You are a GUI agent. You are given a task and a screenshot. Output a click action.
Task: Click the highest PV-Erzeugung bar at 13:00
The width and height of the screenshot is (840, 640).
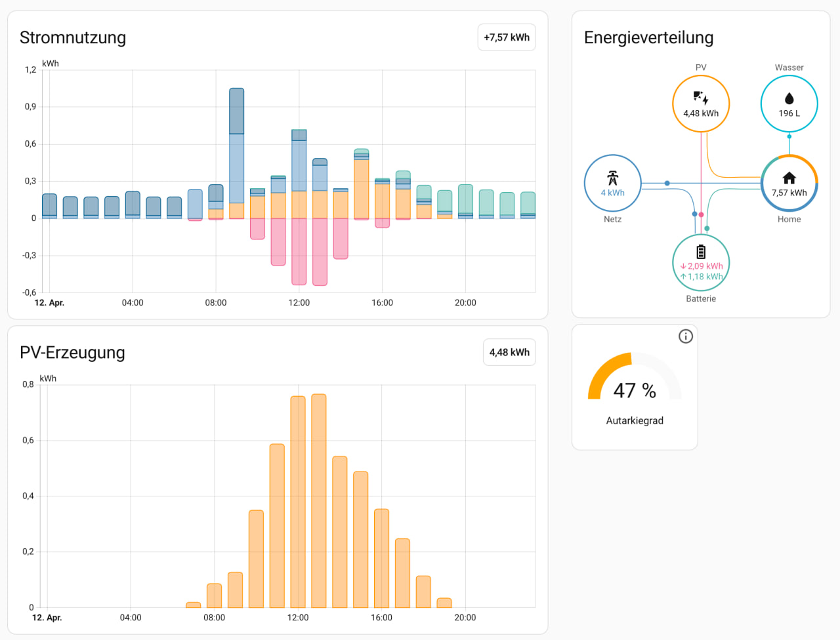pos(319,498)
